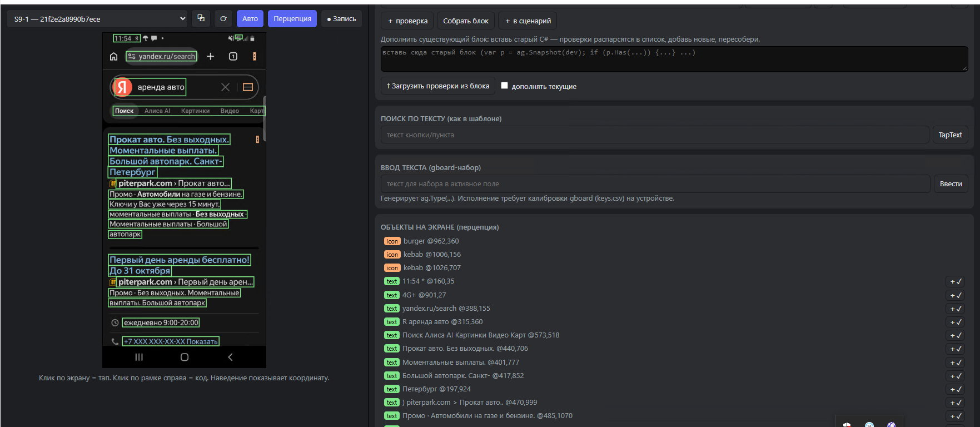980x427 pixels.
Task: Select the '11:54 * @160,35' text object
Action: (x=419, y=281)
